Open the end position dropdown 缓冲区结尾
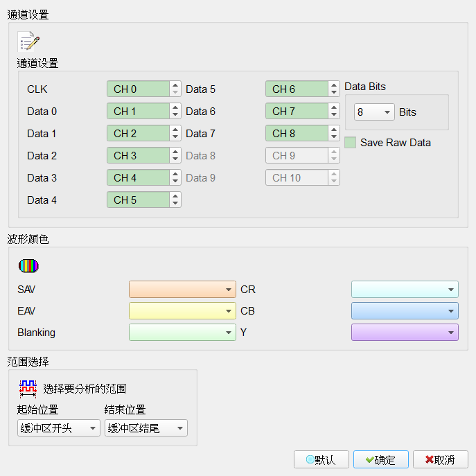This screenshot has width=476, height=476. (x=146, y=428)
